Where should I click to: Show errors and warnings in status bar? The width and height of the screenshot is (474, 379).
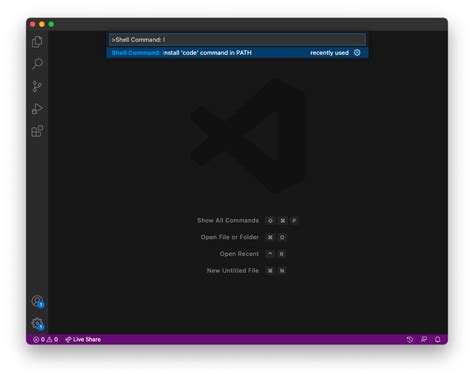click(45, 339)
